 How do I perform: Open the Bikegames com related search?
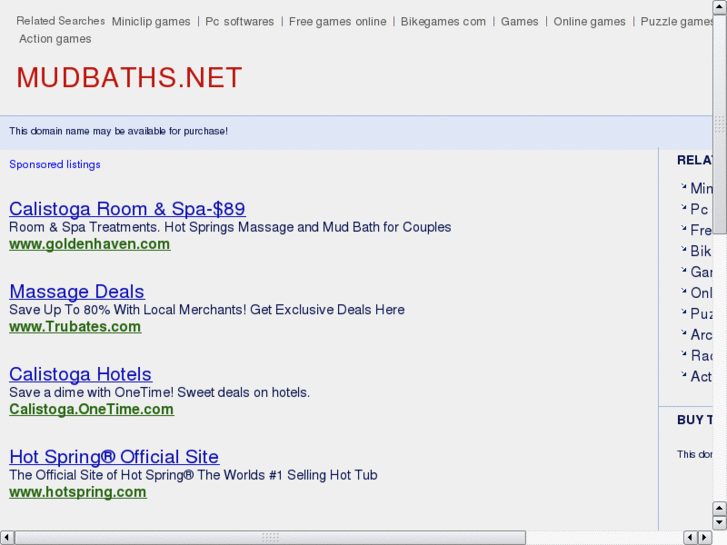(x=443, y=22)
